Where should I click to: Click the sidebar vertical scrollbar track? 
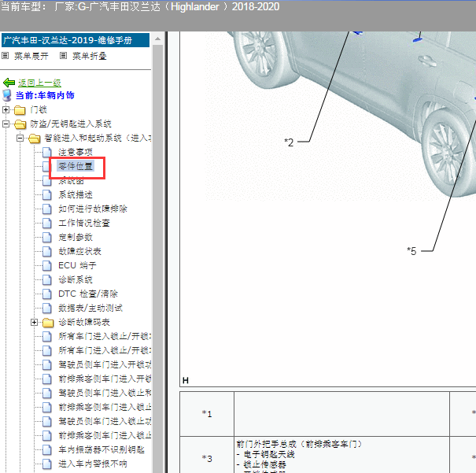(158, 258)
